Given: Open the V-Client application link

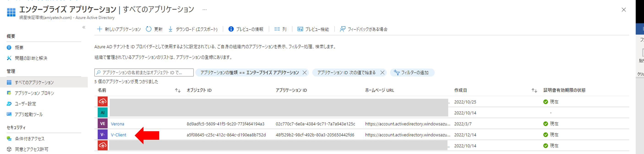Looking at the screenshot, I should [118, 135].
